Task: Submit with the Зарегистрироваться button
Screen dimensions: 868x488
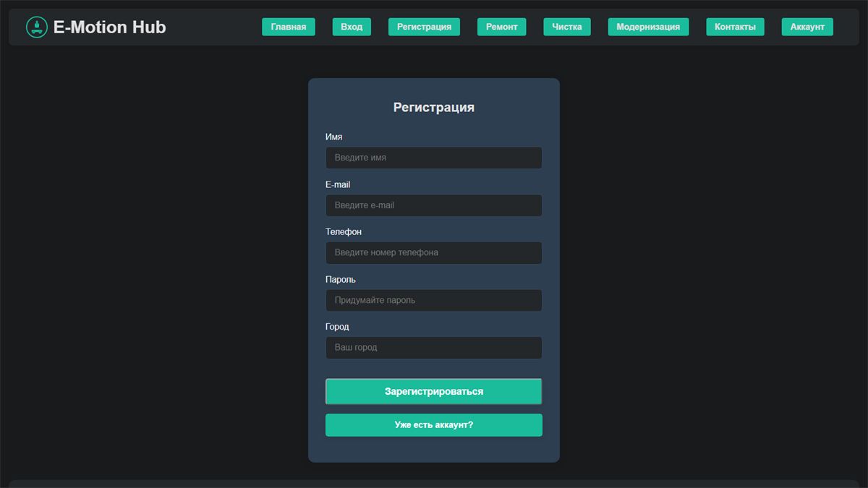Action: 434,392
